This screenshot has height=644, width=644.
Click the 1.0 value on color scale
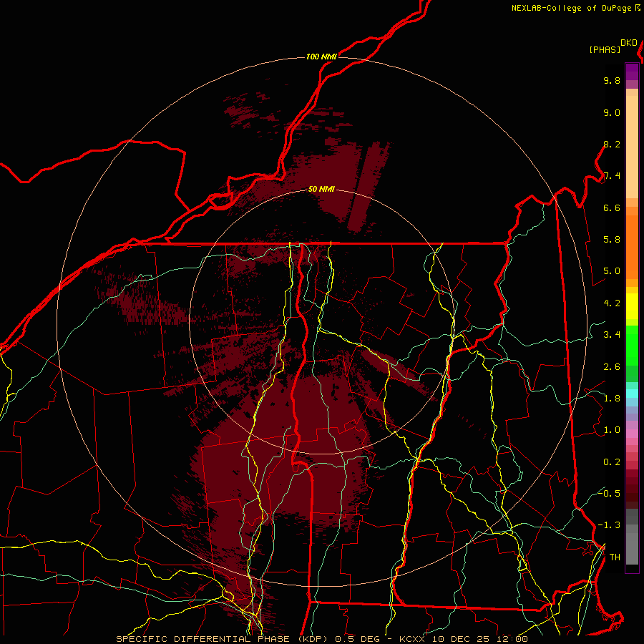[x=612, y=430]
